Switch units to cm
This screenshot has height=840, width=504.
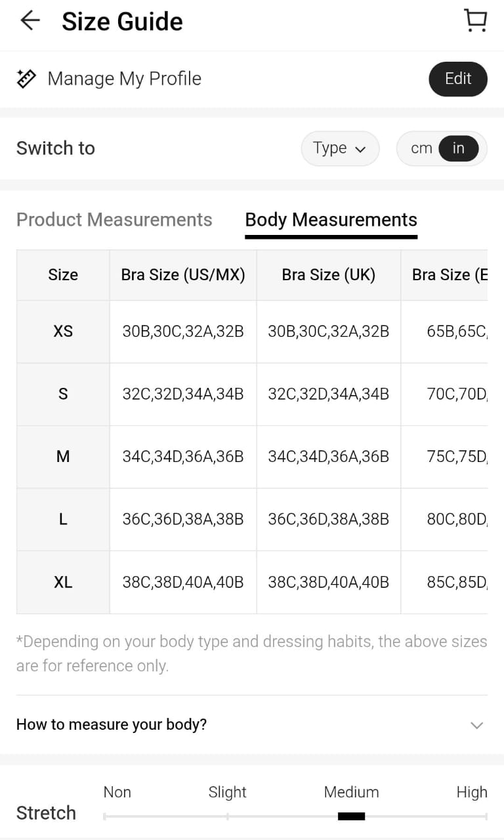coord(421,148)
